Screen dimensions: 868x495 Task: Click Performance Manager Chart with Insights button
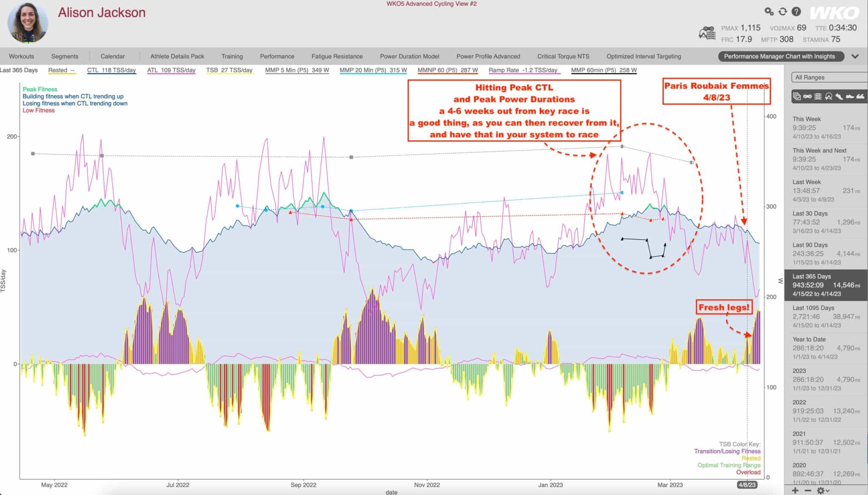tap(779, 56)
